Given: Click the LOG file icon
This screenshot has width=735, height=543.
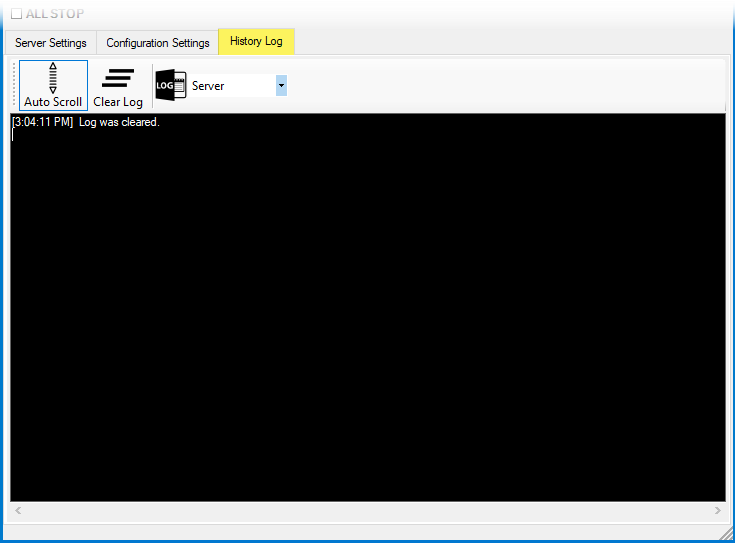Looking at the screenshot, I should (x=171, y=85).
